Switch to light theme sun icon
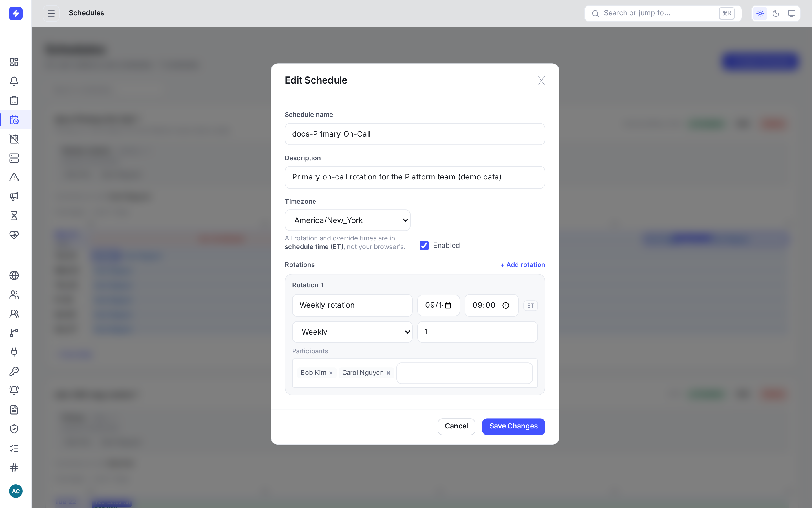This screenshot has height=508, width=812. (x=760, y=14)
